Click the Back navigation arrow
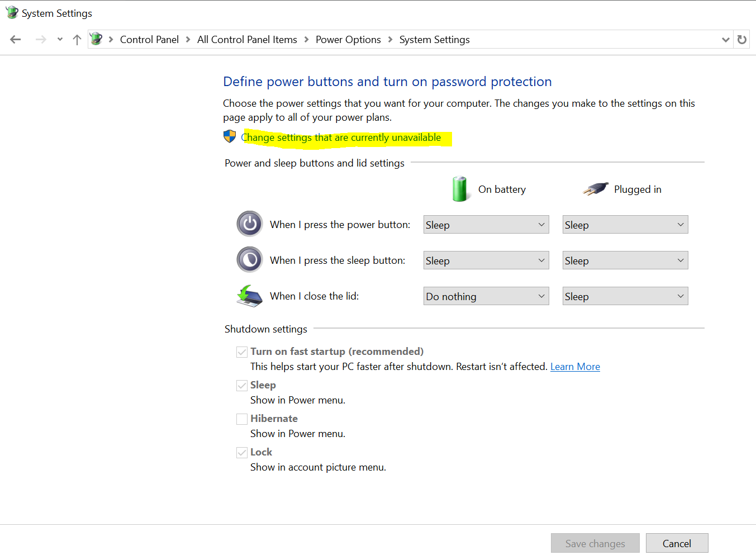Screen dimensions: 756x560 pyautogui.click(x=16, y=40)
